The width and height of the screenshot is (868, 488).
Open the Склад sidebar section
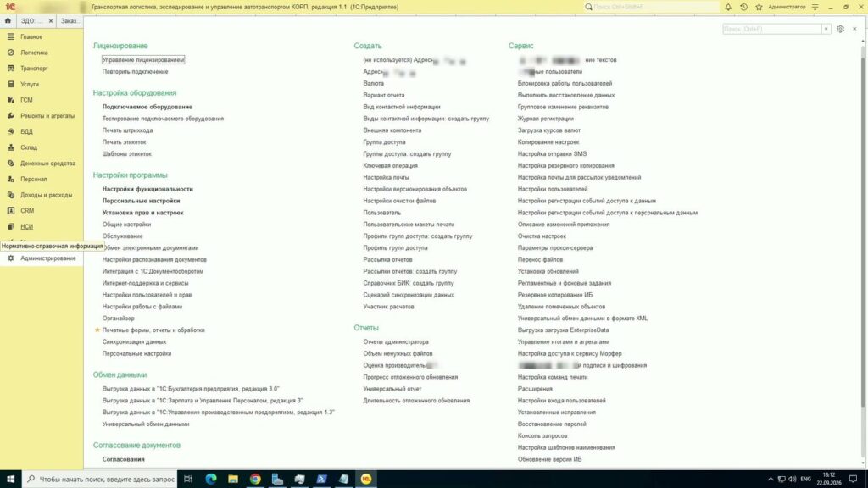point(29,147)
